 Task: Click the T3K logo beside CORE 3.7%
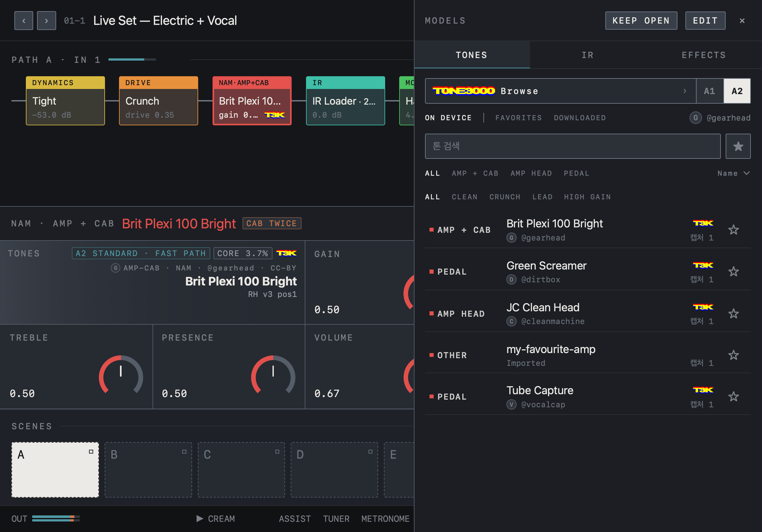287,253
